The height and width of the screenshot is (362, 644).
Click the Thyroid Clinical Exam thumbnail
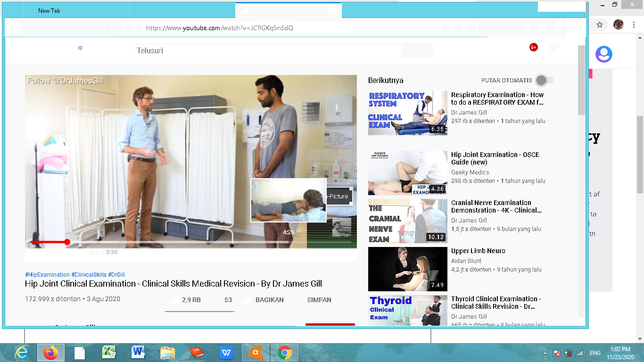pyautogui.click(x=408, y=310)
